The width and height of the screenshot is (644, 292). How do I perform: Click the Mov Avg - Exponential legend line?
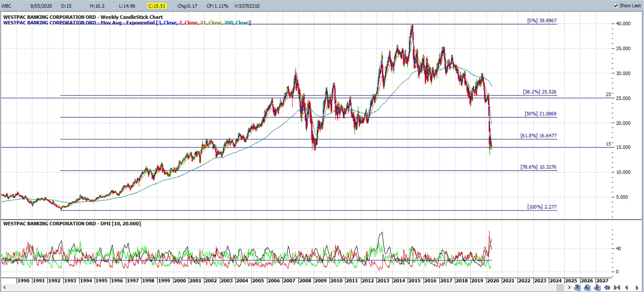click(127, 23)
